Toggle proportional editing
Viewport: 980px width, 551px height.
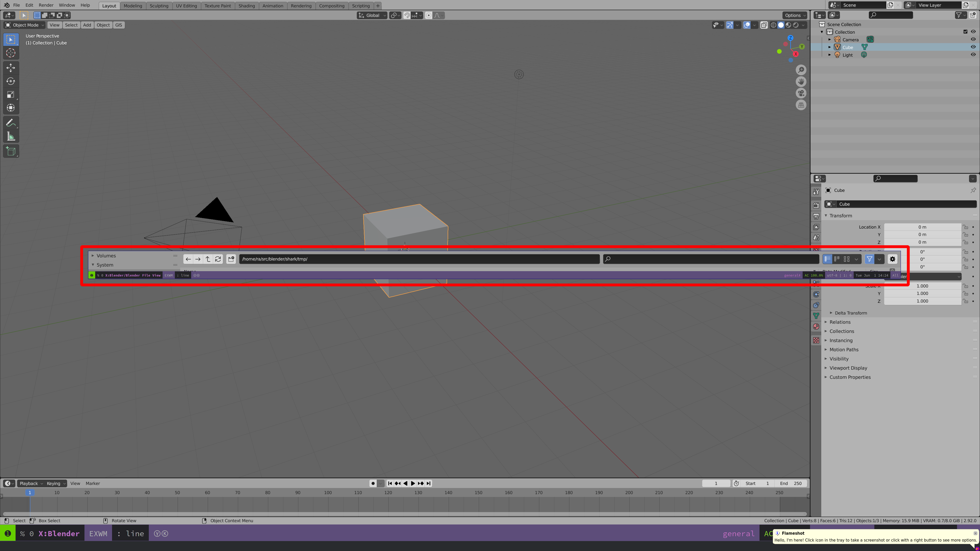429,15
